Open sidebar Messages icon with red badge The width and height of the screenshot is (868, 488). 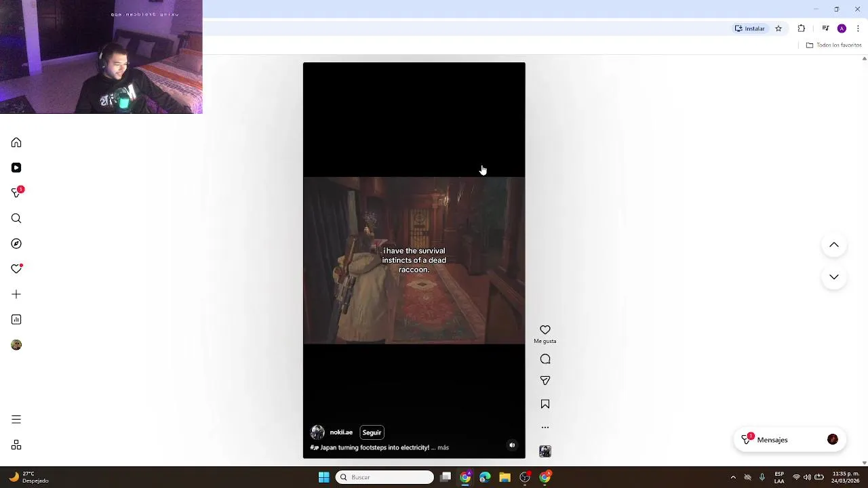pyautogui.click(x=17, y=192)
